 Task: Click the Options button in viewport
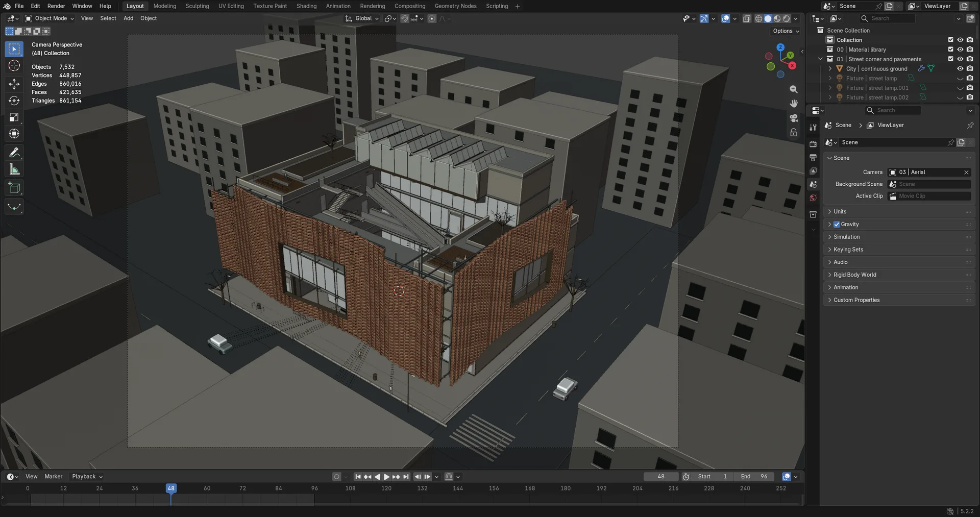(x=786, y=31)
